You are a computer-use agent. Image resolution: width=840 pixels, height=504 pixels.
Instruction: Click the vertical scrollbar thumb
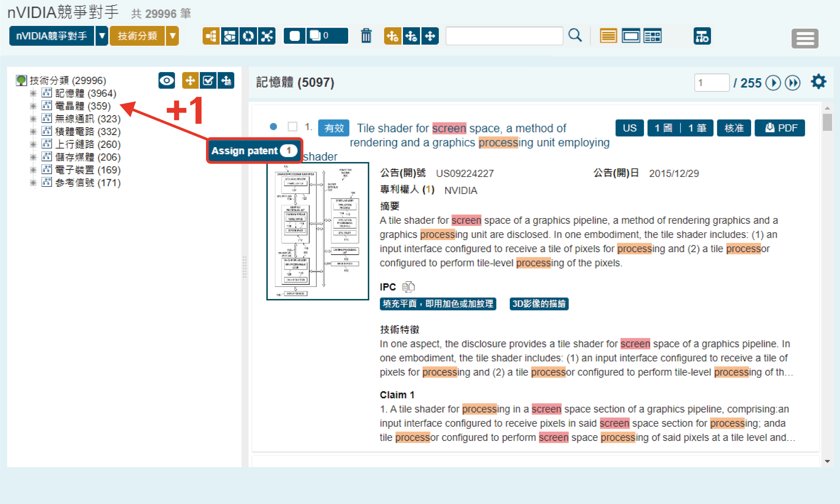tap(827, 122)
